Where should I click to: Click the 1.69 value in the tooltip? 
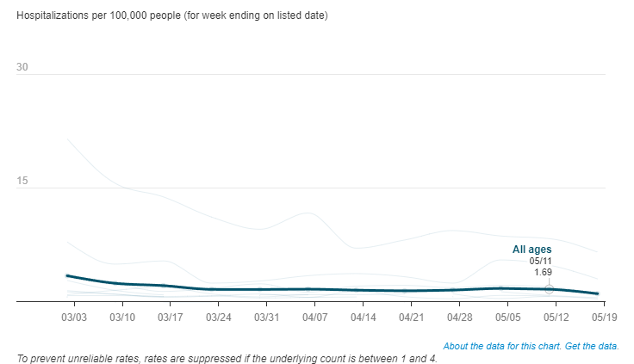tap(542, 272)
